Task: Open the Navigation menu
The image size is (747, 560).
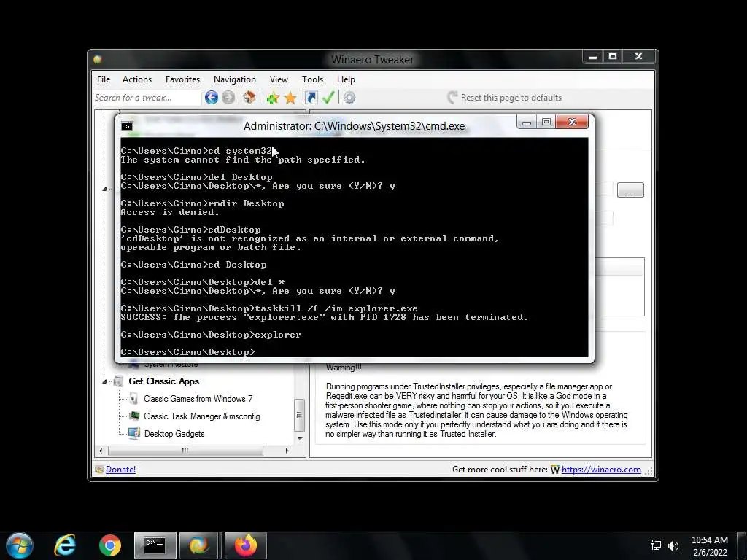Action: pyautogui.click(x=235, y=79)
